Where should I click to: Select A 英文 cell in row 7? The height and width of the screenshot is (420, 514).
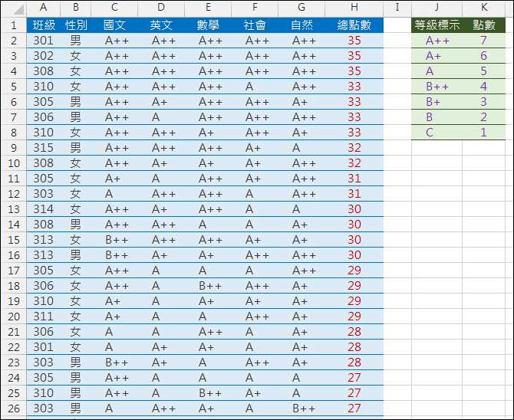pos(161,117)
